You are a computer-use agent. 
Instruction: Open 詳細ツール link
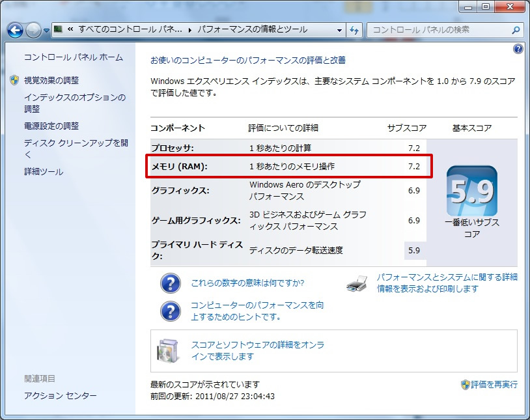click(44, 171)
